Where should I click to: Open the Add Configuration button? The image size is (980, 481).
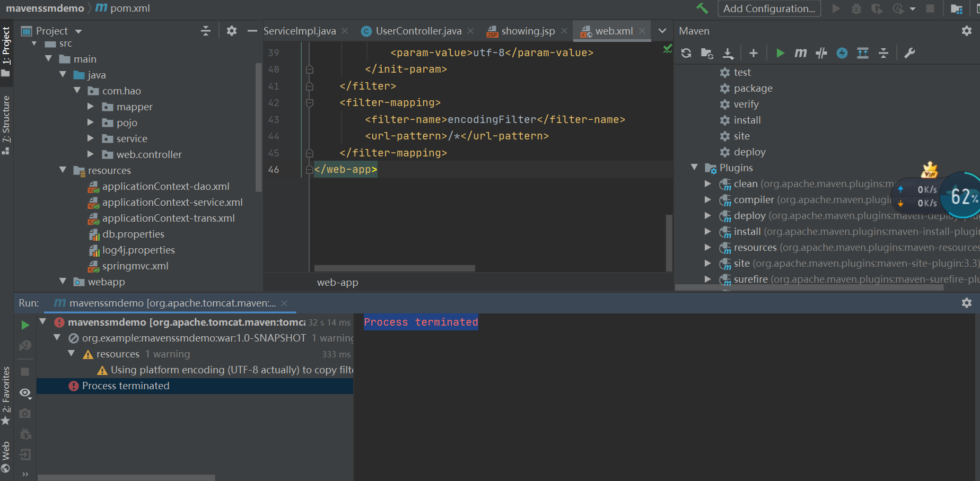769,8
